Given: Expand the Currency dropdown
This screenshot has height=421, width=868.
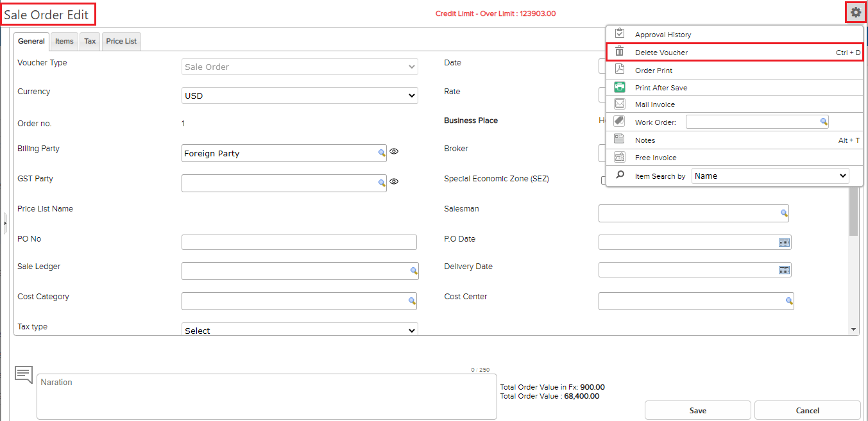Looking at the screenshot, I should [300, 95].
